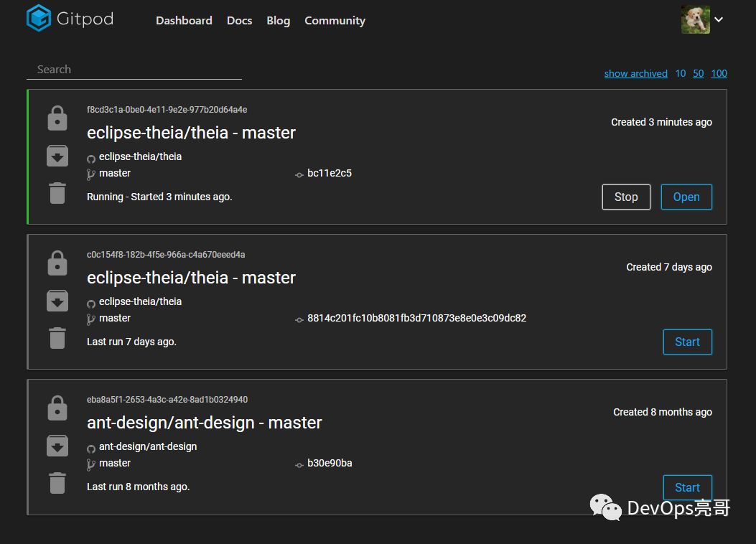Click the user avatar picture
This screenshot has height=544, width=756.
click(x=695, y=19)
